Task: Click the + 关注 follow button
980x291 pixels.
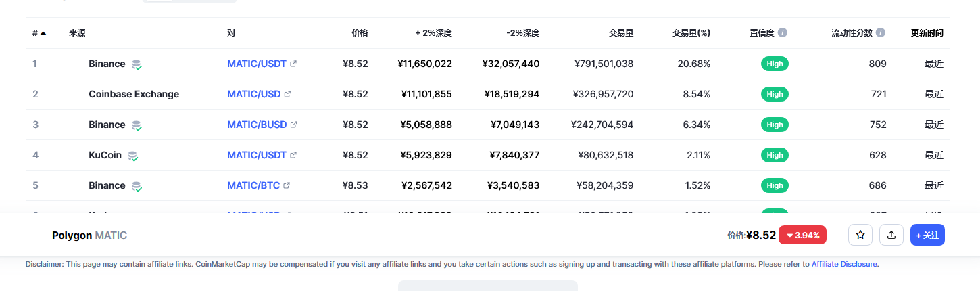Action: pyautogui.click(x=927, y=235)
